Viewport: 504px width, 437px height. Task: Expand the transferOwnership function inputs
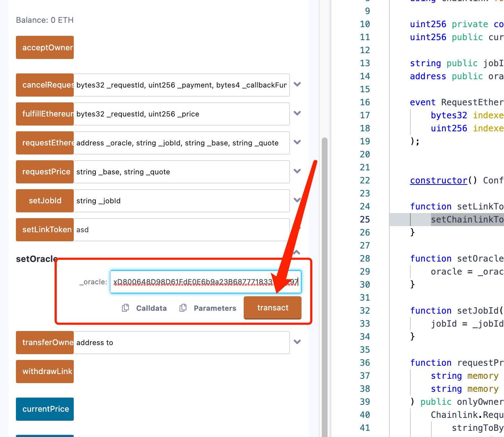297,342
